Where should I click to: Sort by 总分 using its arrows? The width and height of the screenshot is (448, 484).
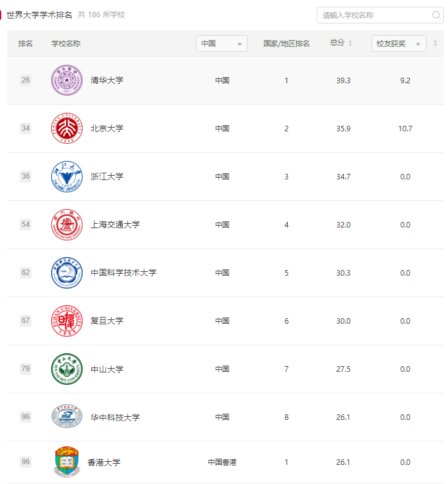(x=350, y=43)
